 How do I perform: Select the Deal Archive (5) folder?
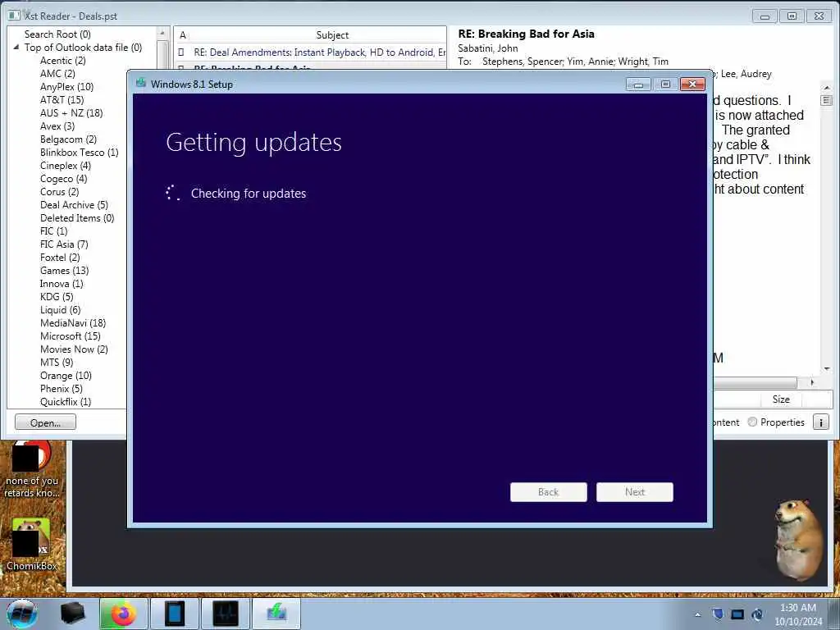click(x=74, y=204)
